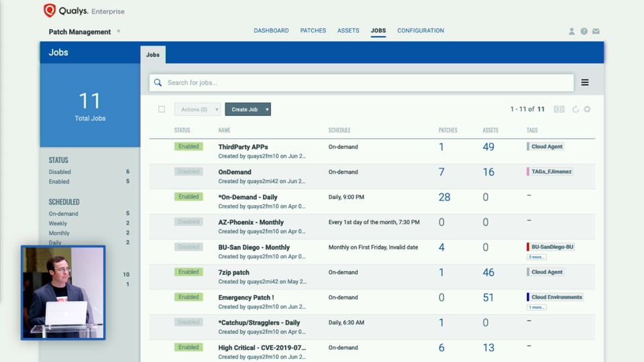The height and width of the screenshot is (362, 644).
Task: Expand the Patch Management module dropdown
Action: (118, 32)
